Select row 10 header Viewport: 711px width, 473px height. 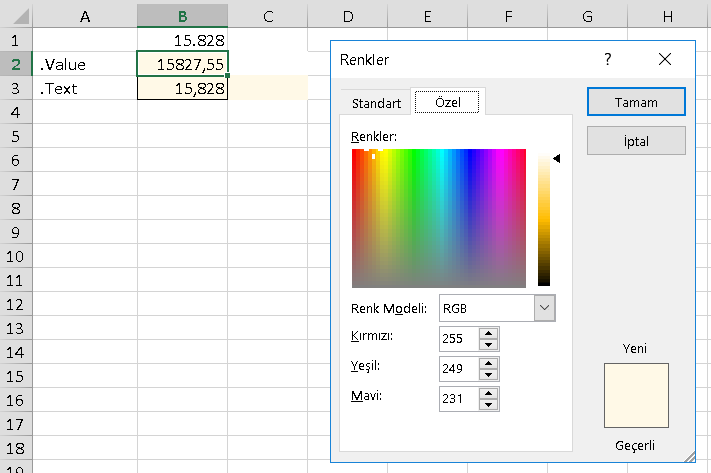tap(16, 256)
